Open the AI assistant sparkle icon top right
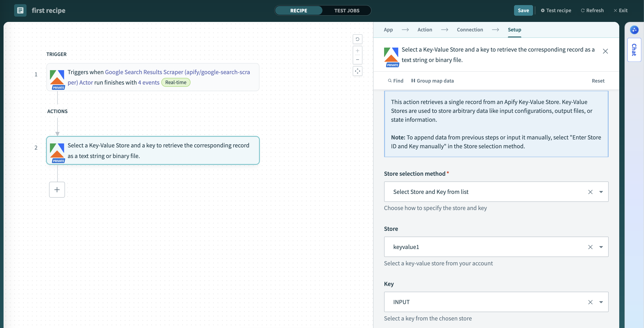 [634, 30]
